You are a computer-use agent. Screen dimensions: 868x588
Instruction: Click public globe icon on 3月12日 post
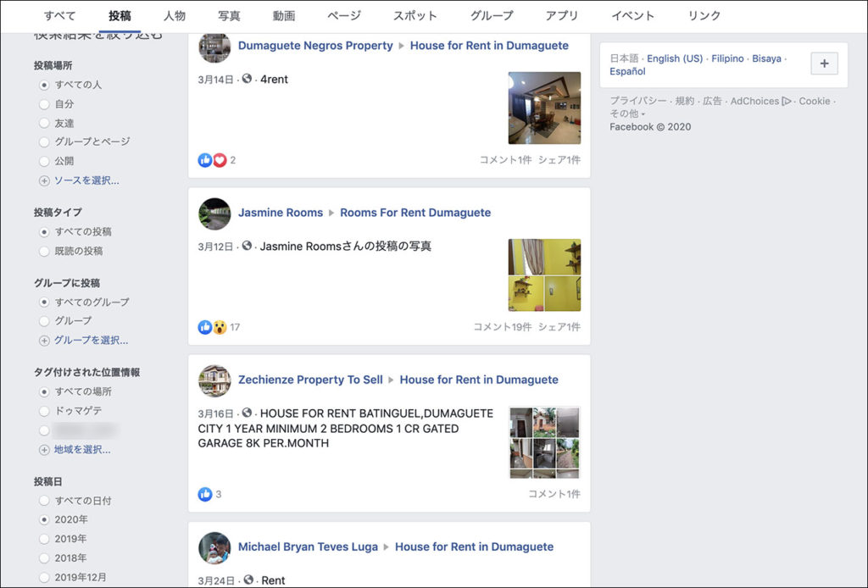[x=247, y=246]
